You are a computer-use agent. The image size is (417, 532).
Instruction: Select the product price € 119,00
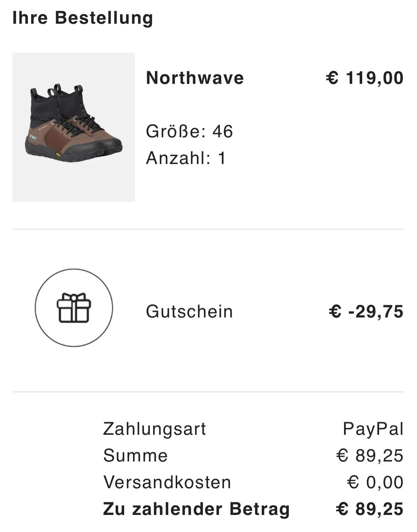coord(365,78)
